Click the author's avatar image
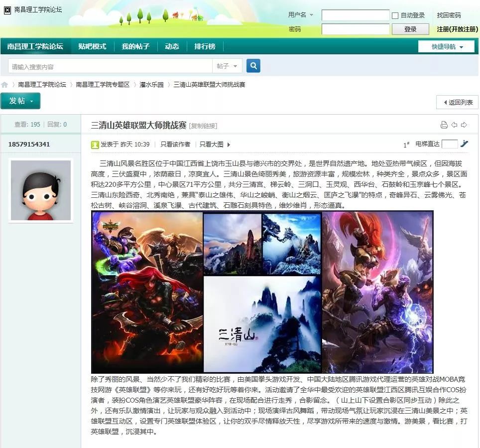480x448 pixels. coord(41,190)
